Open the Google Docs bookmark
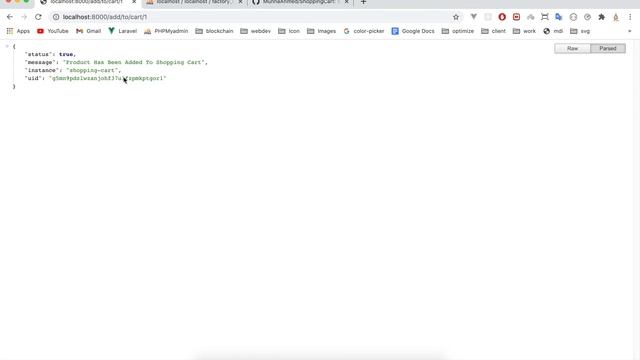This screenshot has width=640, height=360. tap(413, 31)
